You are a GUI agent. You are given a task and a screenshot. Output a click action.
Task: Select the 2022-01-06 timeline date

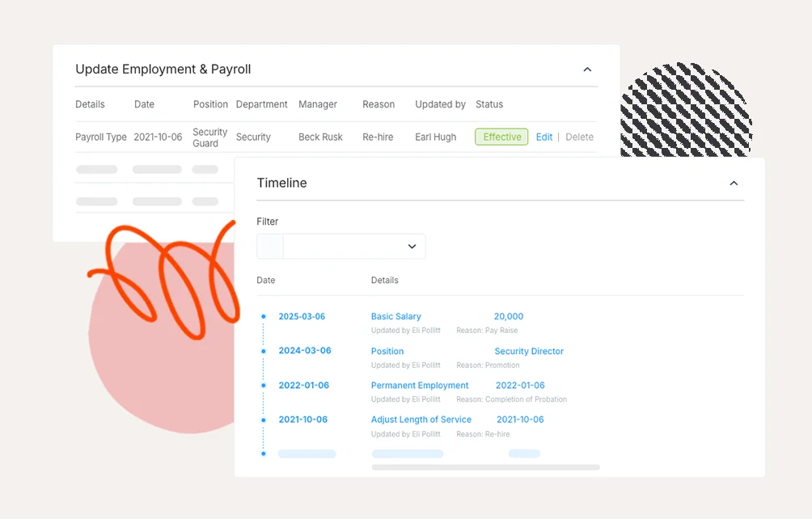point(303,386)
